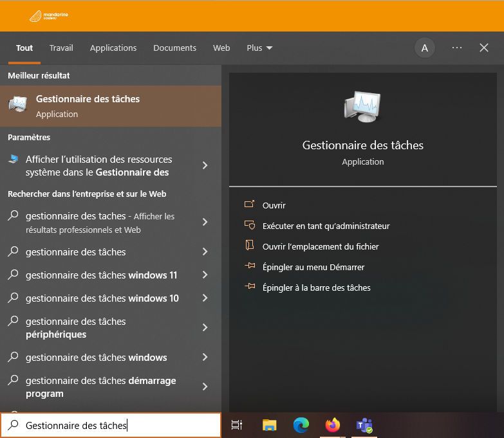Viewport: 504px width, 438px height.
Task: Switch to the Applications tab
Action: 113,48
